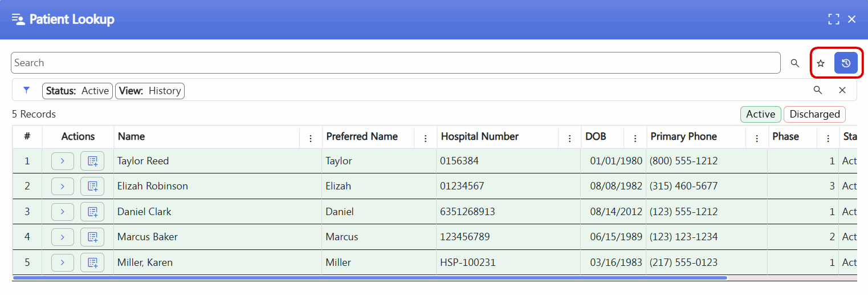The width and height of the screenshot is (868, 295).
Task: Click the magnifier icon in the filter bar
Action: click(818, 90)
